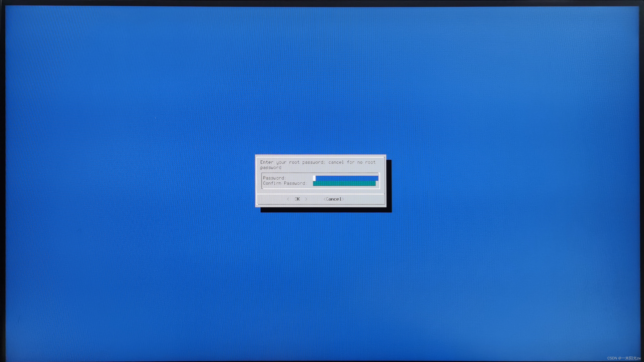Click the right angle bracket after OK
The width and height of the screenshot is (644, 362).
pos(306,199)
